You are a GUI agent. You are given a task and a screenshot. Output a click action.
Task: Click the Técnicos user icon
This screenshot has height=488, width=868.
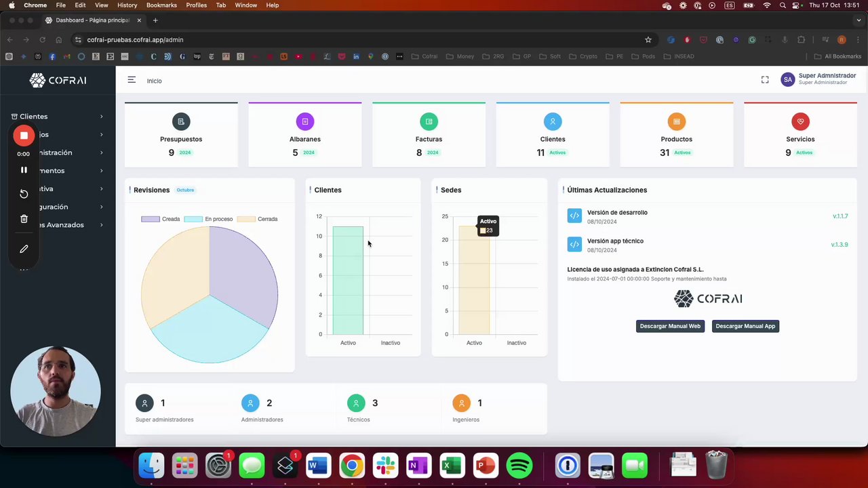356,403
